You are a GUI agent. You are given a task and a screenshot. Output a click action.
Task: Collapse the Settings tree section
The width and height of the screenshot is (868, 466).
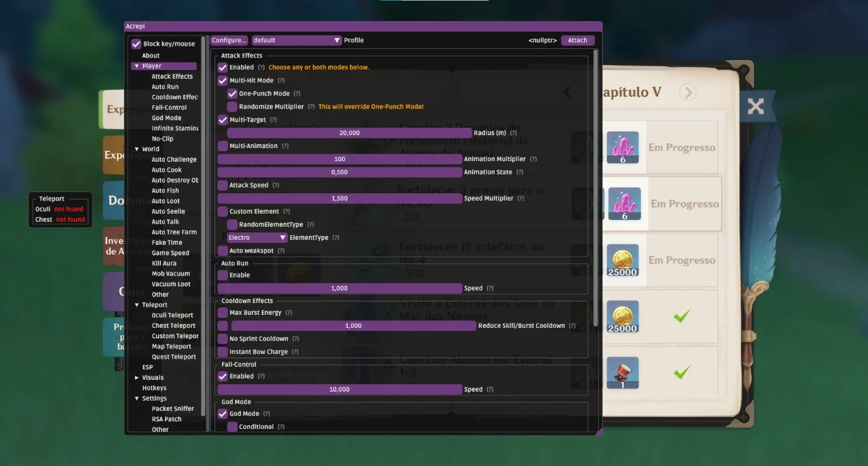(136, 398)
